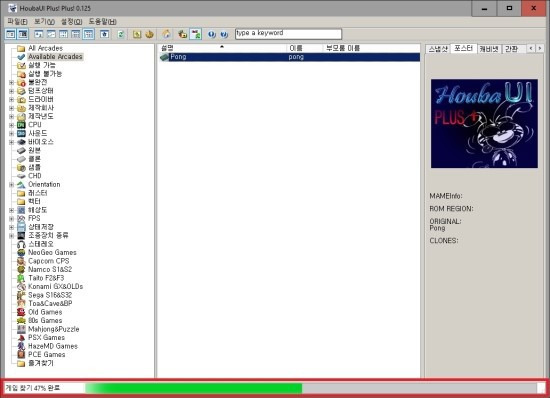The height and width of the screenshot is (398, 550).
Task: Click the CHD disk icon
Action: (x=21, y=176)
